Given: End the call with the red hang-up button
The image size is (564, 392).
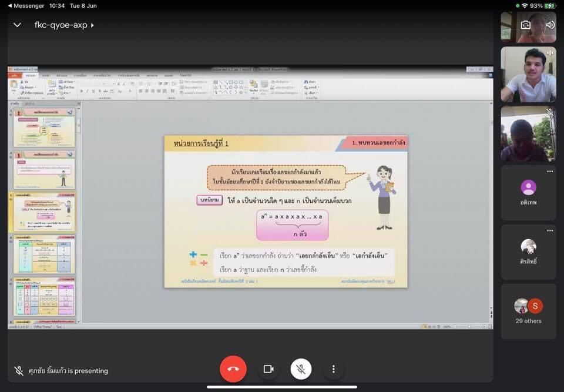Looking at the screenshot, I should (233, 369).
